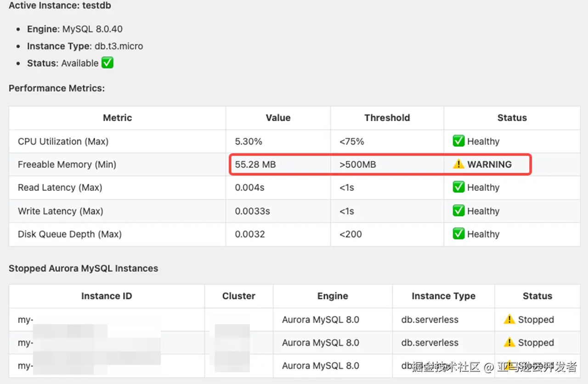Screen dimensions: 588x384
Task: Click the warning icon in second Stopped row
Action: pyautogui.click(x=509, y=342)
